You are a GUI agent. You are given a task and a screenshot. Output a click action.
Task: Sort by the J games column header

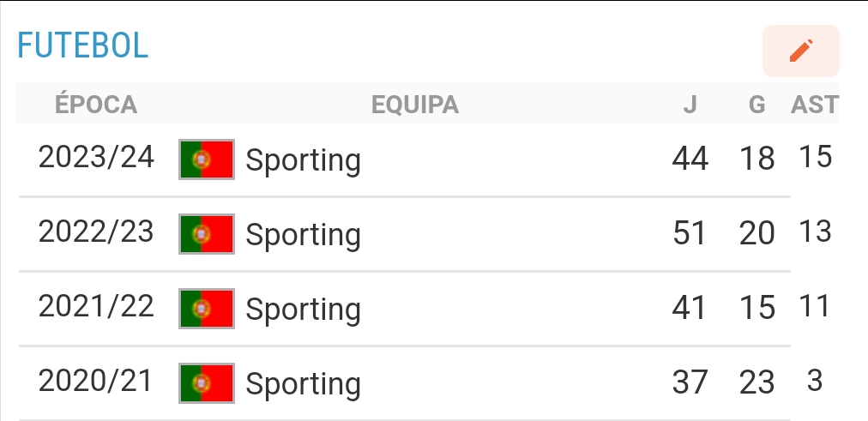point(690,105)
